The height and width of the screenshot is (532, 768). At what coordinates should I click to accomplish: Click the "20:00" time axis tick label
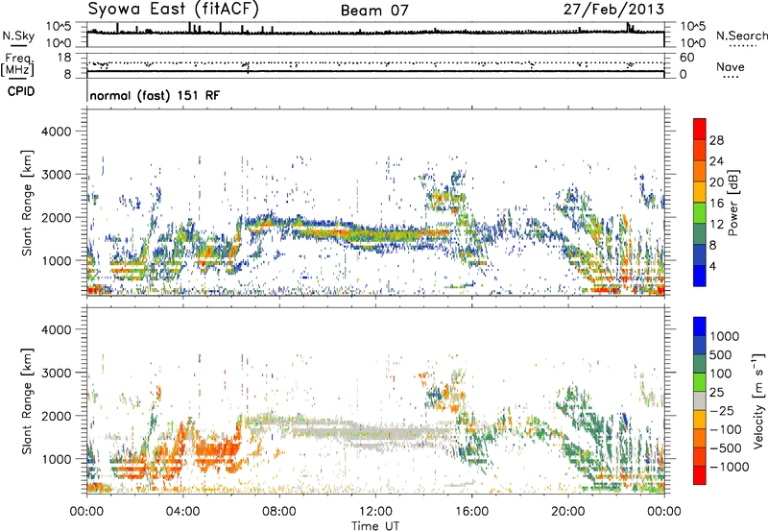pos(567,512)
